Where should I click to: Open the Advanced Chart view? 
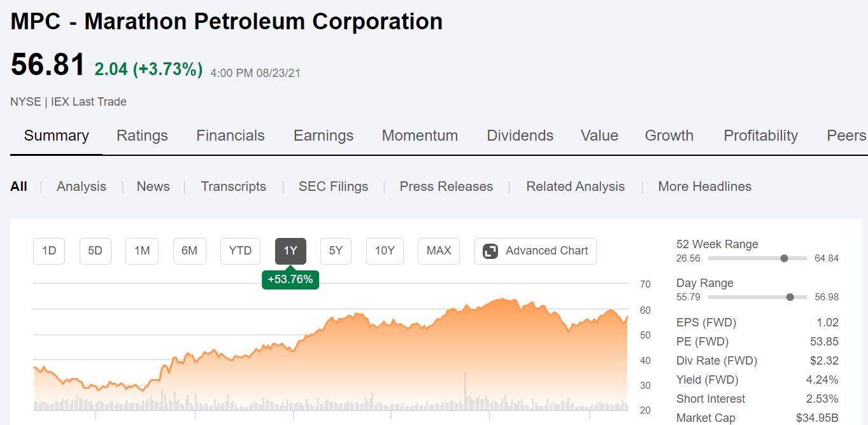[x=535, y=251]
